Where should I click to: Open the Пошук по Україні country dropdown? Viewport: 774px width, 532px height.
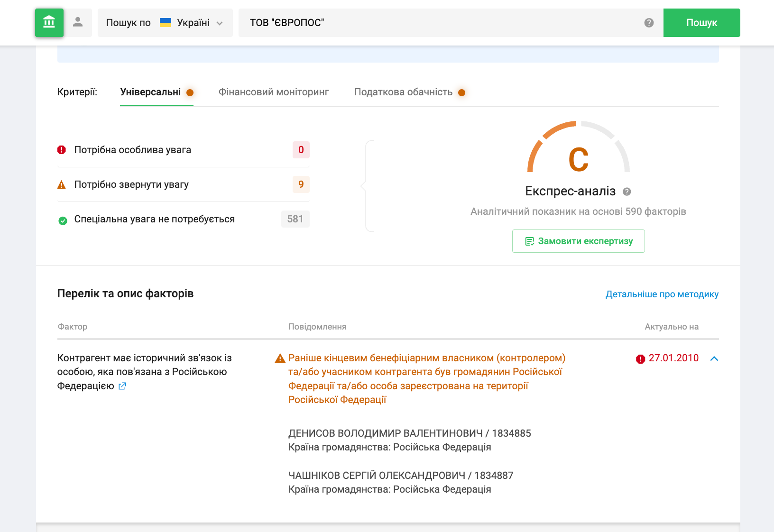[x=165, y=22]
